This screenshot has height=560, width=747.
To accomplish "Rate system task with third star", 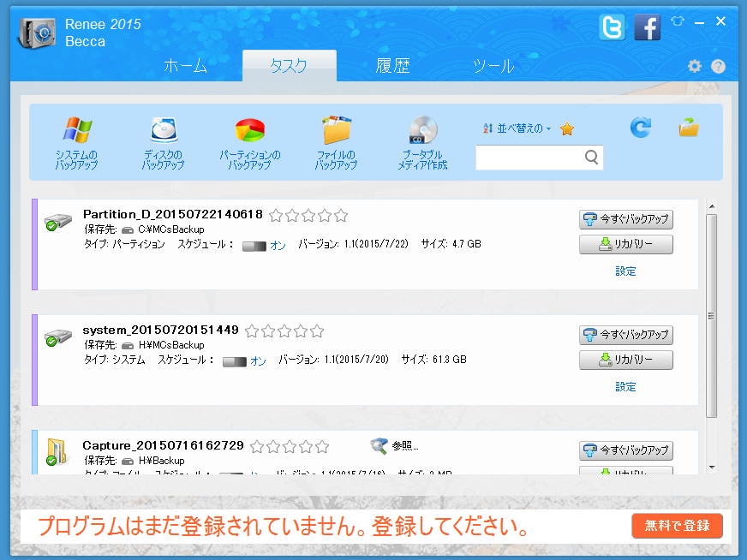I will click(284, 331).
